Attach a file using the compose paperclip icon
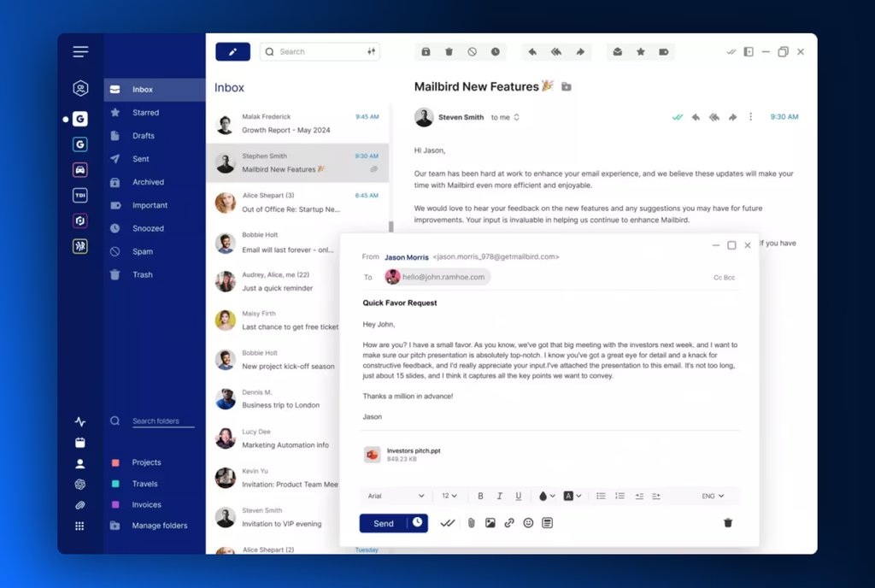The height and width of the screenshot is (588, 875). tap(471, 523)
